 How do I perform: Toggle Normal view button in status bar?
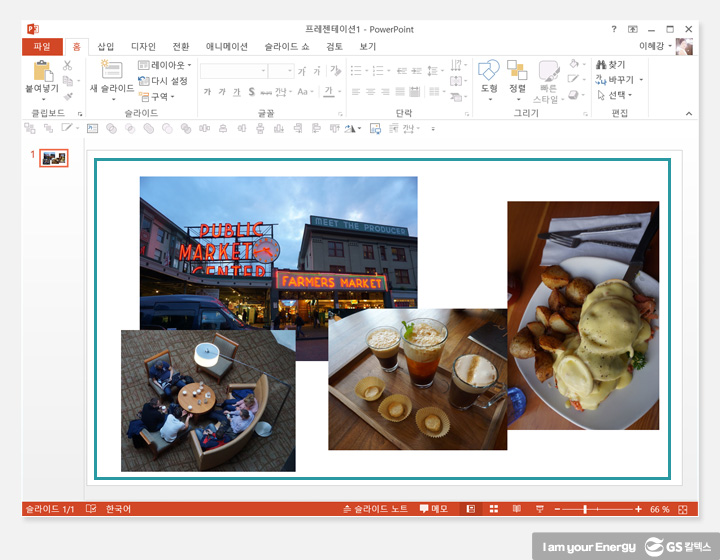point(470,509)
